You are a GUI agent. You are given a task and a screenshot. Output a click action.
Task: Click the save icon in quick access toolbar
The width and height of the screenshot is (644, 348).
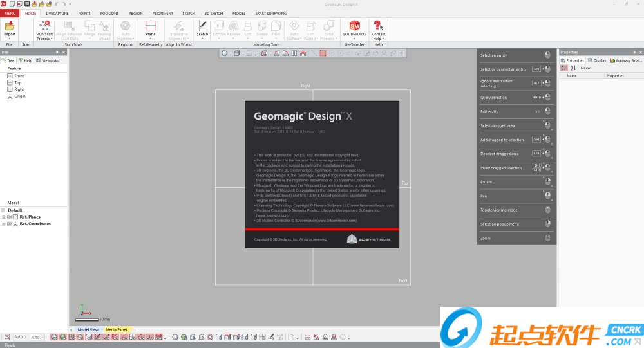27,4
